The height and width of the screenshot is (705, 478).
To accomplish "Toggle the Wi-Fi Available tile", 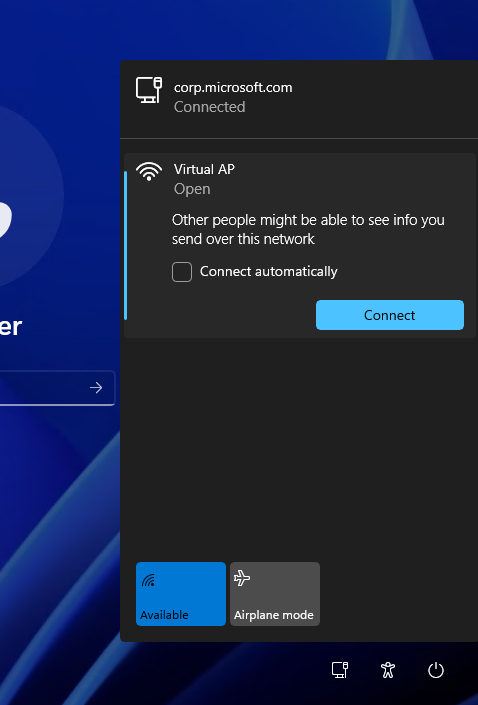I will click(181, 593).
